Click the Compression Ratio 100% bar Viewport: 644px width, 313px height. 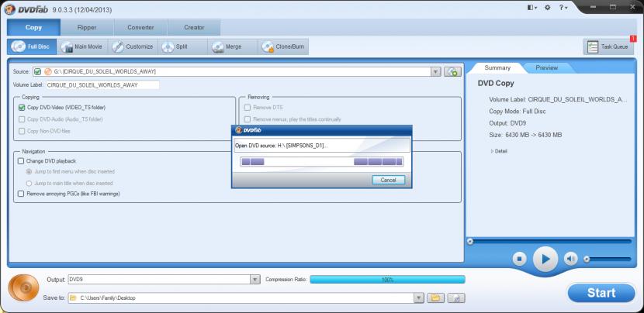click(387, 280)
